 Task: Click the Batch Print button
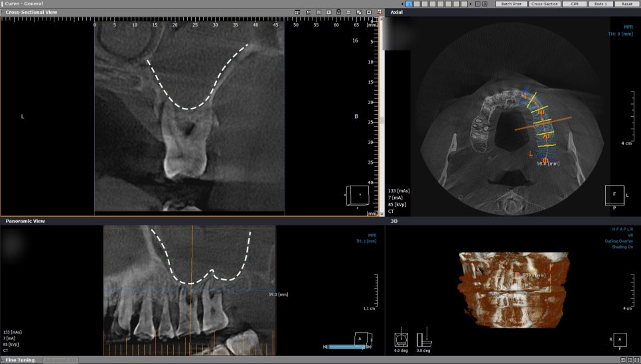click(x=511, y=4)
